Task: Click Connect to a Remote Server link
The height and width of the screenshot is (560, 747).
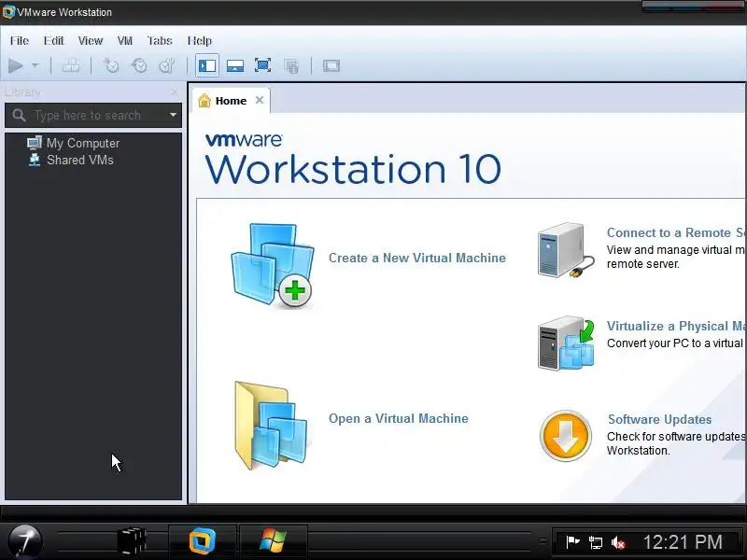Action: 676,232
